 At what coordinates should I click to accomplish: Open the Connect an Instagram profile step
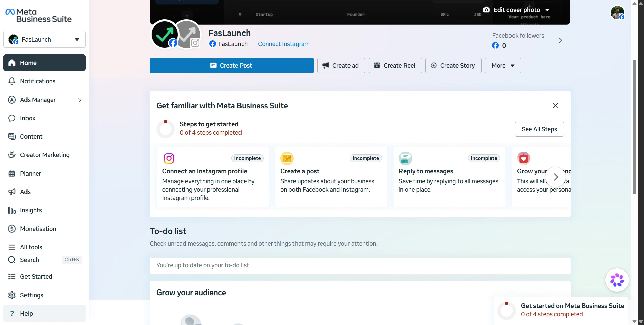213,177
